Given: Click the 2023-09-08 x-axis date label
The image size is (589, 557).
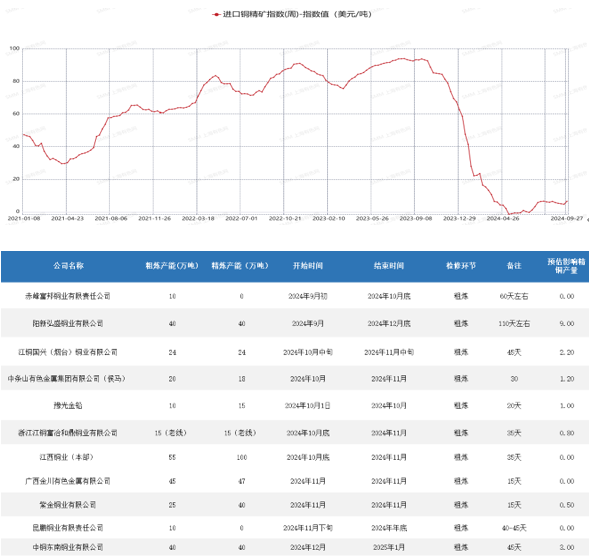Looking at the screenshot, I should (x=416, y=218).
